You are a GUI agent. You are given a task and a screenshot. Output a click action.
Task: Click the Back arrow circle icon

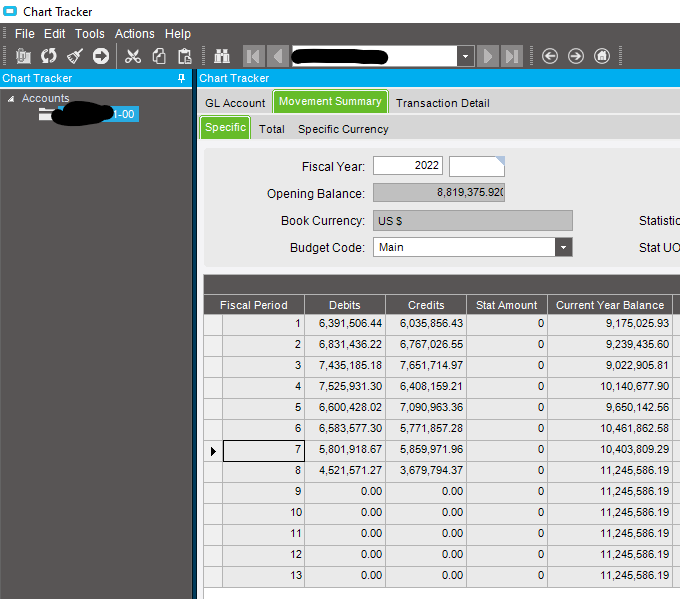point(549,56)
